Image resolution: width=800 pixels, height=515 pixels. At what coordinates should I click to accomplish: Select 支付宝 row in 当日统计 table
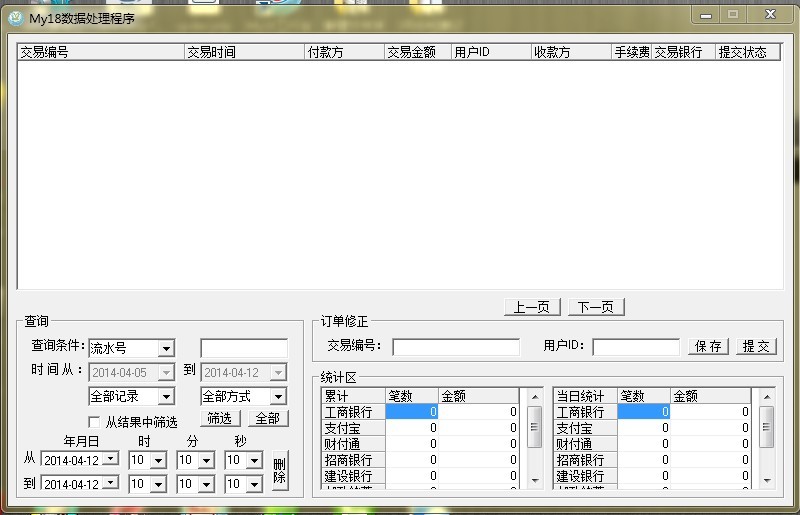coord(652,428)
